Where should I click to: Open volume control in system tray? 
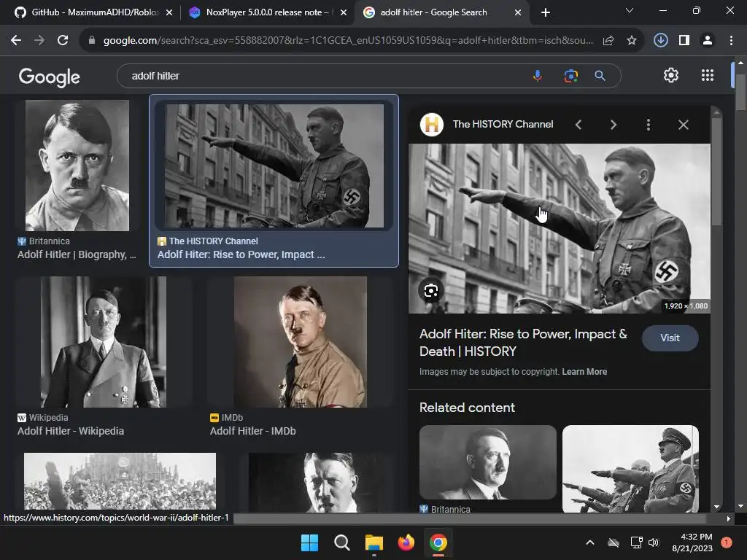(654, 542)
